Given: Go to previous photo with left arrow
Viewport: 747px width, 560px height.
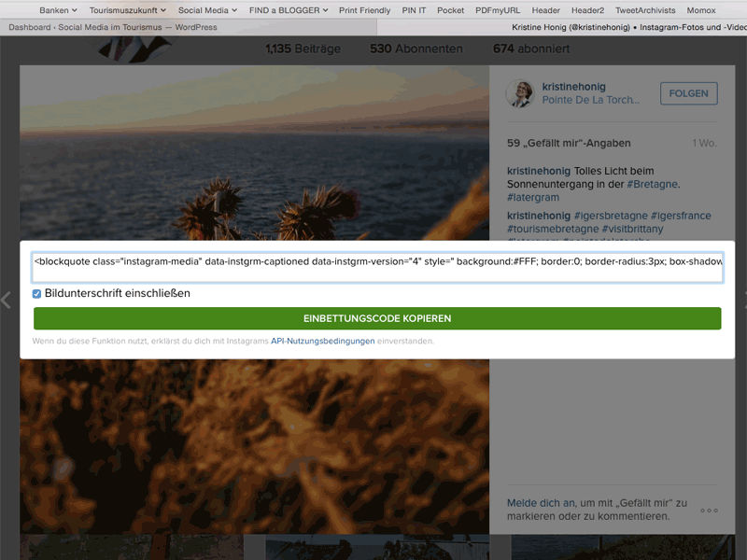Looking at the screenshot, I should [6, 301].
